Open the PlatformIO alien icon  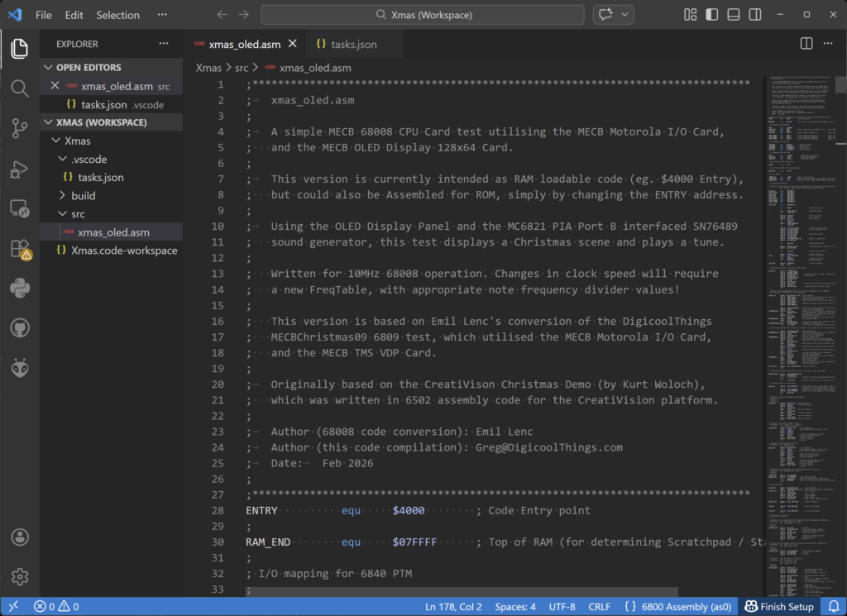(x=20, y=368)
